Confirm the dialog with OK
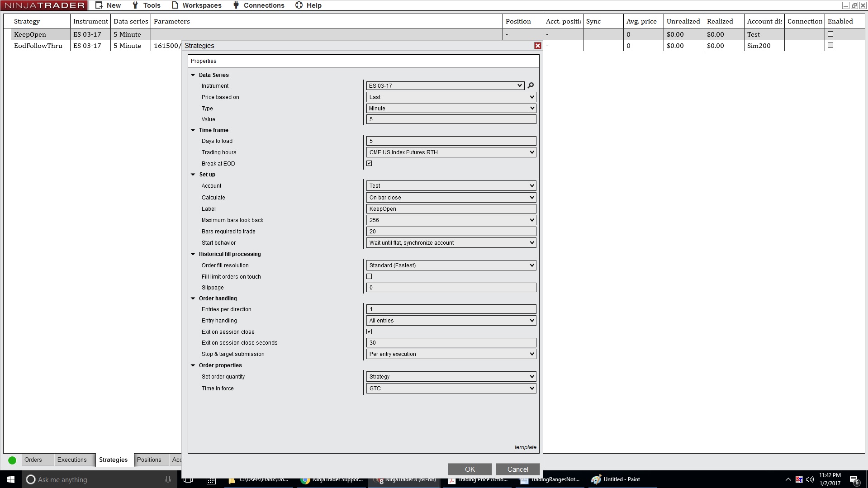 pyautogui.click(x=470, y=469)
